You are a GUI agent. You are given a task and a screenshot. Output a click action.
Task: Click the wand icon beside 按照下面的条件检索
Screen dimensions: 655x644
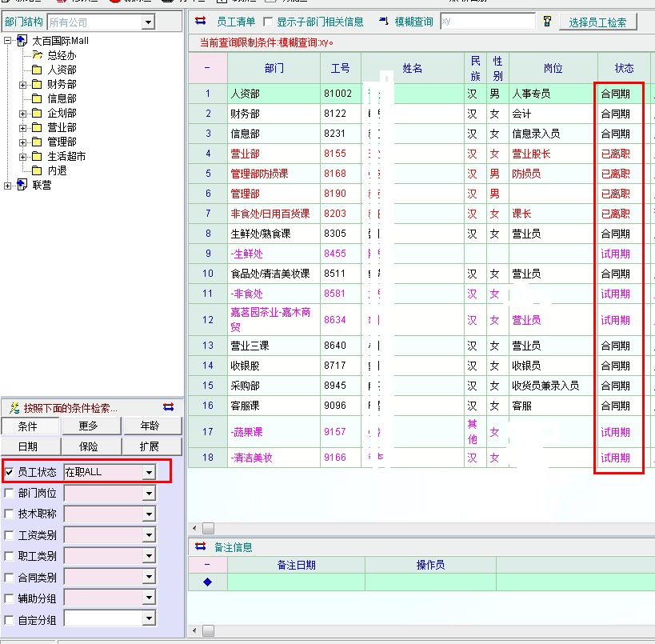tap(14, 408)
